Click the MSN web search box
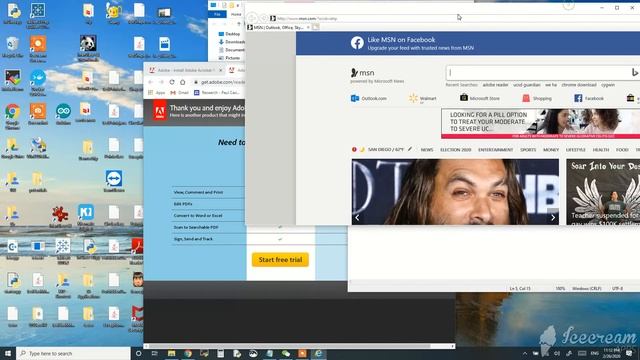This screenshot has width=640, height=360. click(x=538, y=73)
